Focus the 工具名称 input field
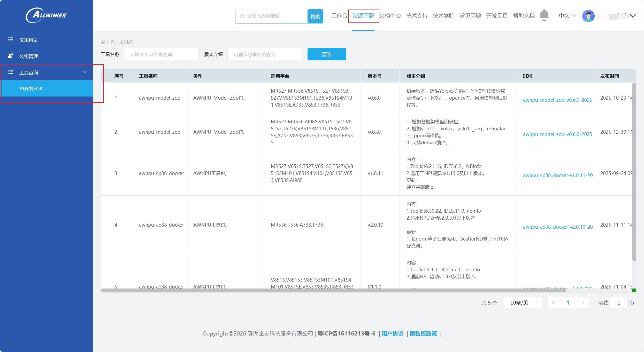Screen dimensions: 644x352 [161, 54]
